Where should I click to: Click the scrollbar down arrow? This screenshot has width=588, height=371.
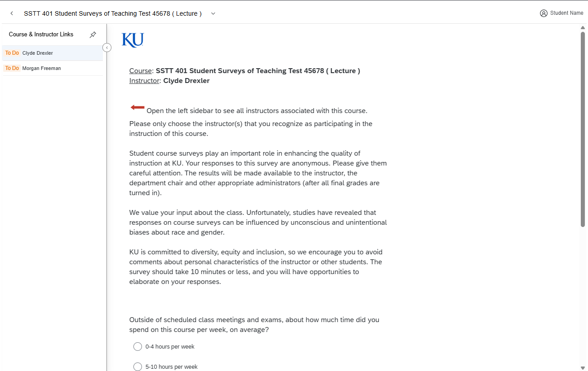tap(583, 367)
